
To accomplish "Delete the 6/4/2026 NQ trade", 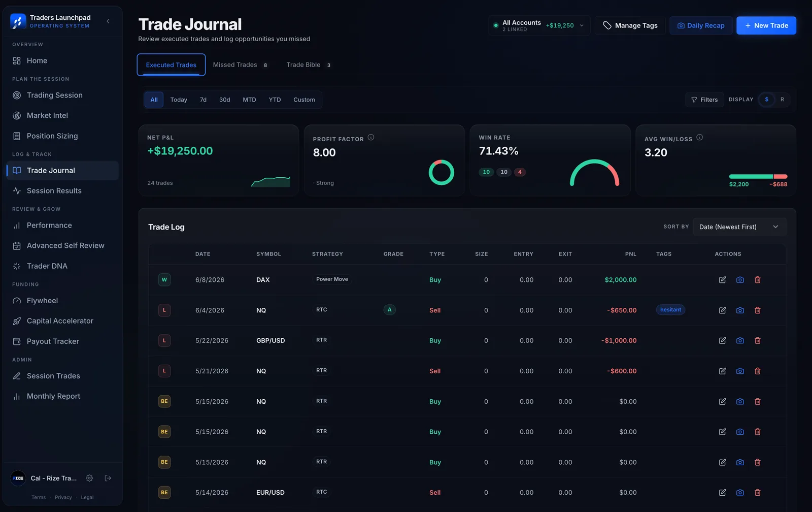I will coord(758,310).
